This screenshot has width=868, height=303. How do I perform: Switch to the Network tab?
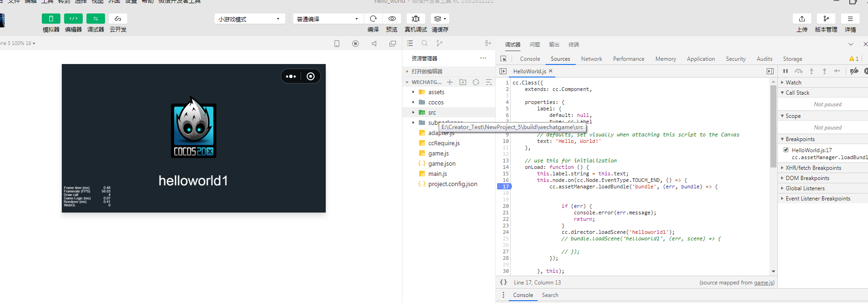click(x=591, y=59)
